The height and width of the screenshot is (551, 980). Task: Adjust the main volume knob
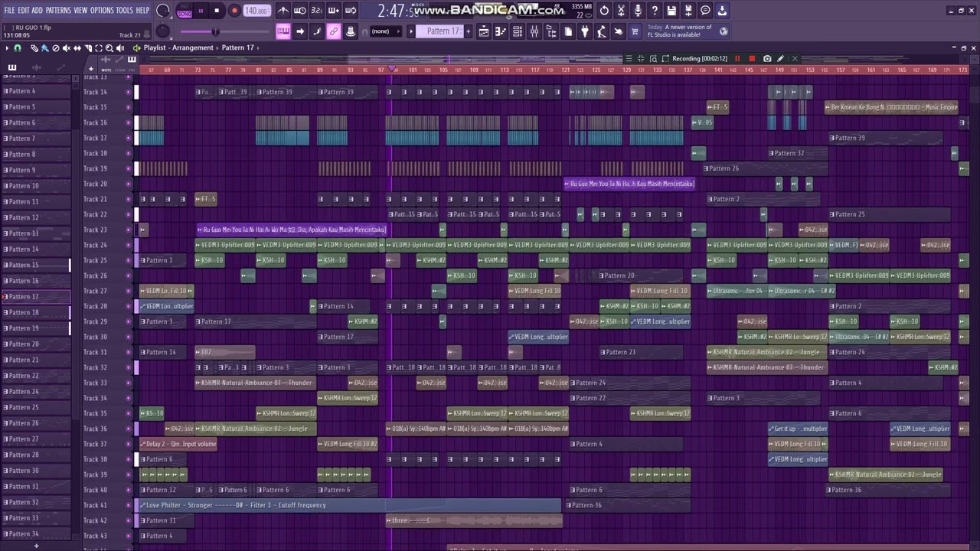pyautogui.click(x=163, y=11)
